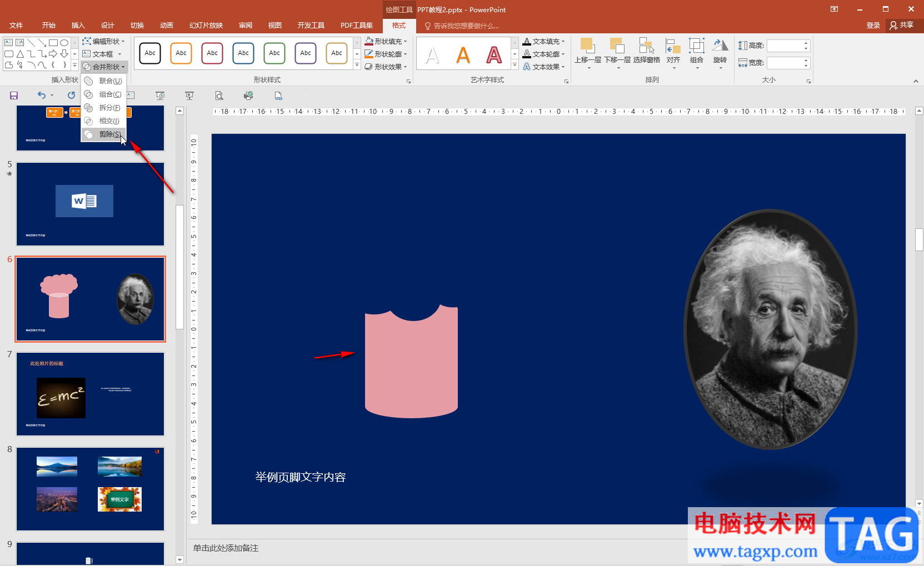Open the Group objects menu
Screen dimensions: 924x566
[x=697, y=53]
